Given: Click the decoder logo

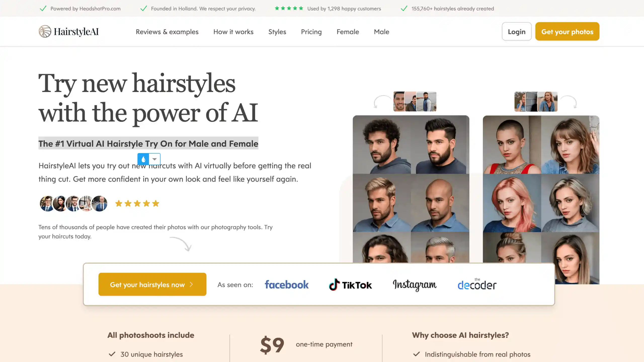Looking at the screenshot, I should pos(477,284).
